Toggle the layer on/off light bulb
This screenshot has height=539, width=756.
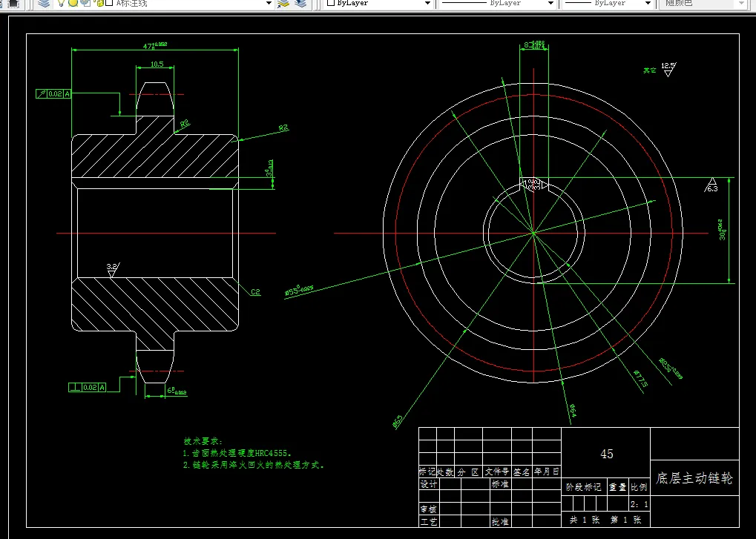click(x=62, y=3)
